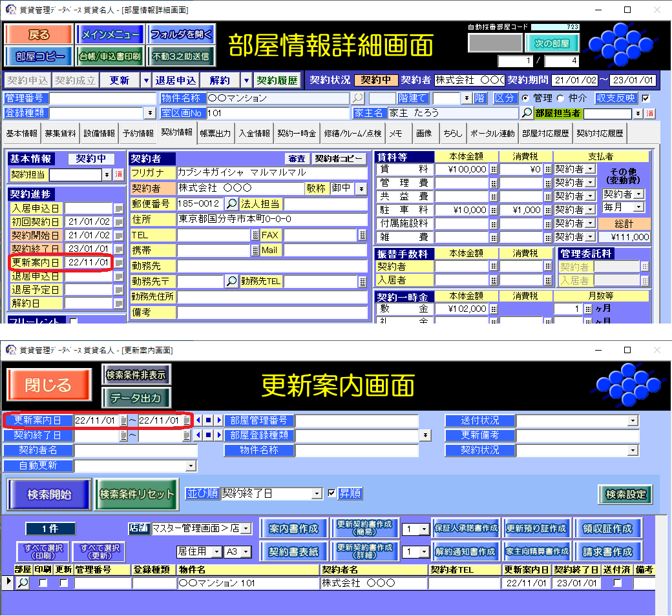Image resolution: width=672 pixels, height=616 pixels.
Task: Toggle the 昇順 sort checkbox
Action: [332, 493]
